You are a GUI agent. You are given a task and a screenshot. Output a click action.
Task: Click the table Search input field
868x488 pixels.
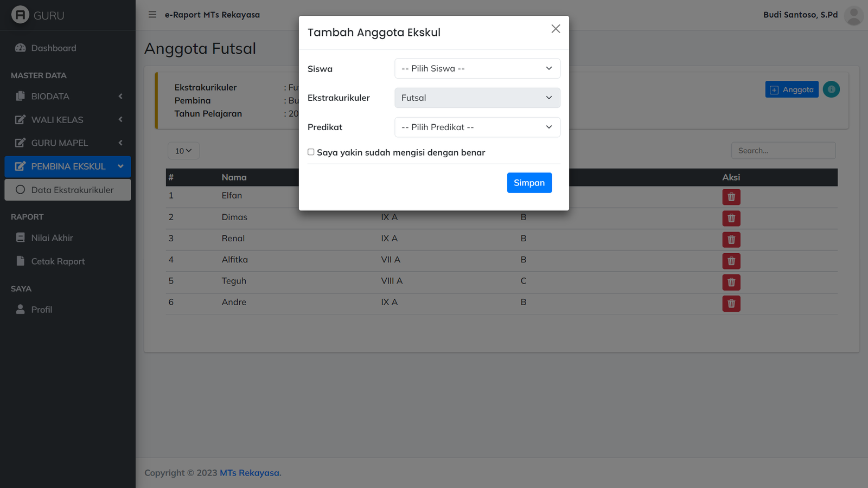click(x=783, y=151)
